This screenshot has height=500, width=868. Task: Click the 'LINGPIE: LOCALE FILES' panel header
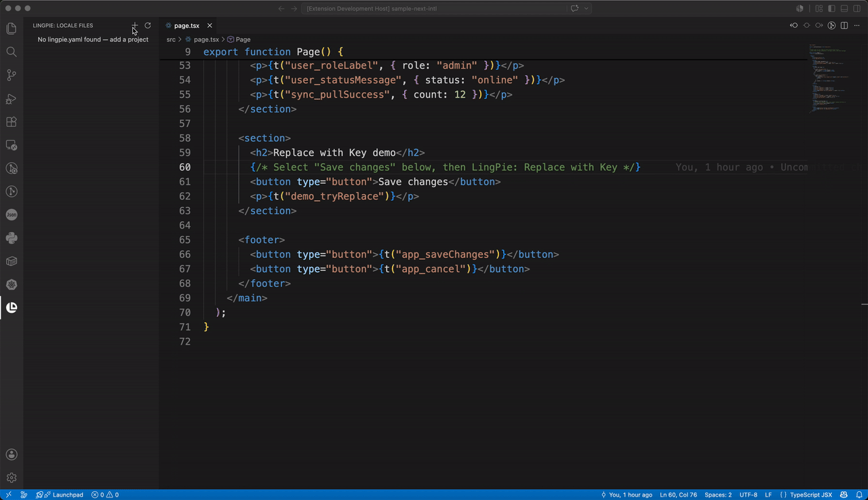[63, 25]
